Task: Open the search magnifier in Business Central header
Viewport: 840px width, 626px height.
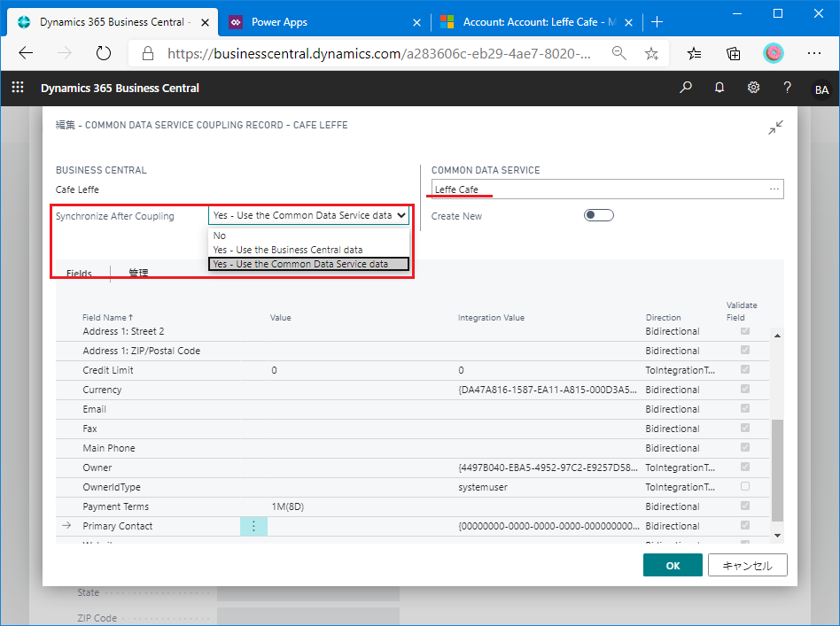Action: (685, 88)
